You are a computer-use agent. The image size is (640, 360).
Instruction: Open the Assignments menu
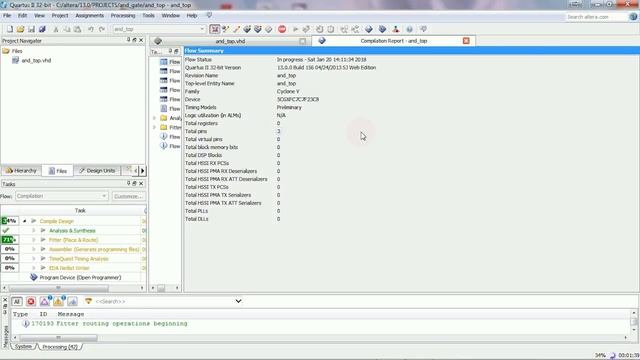(x=90, y=16)
